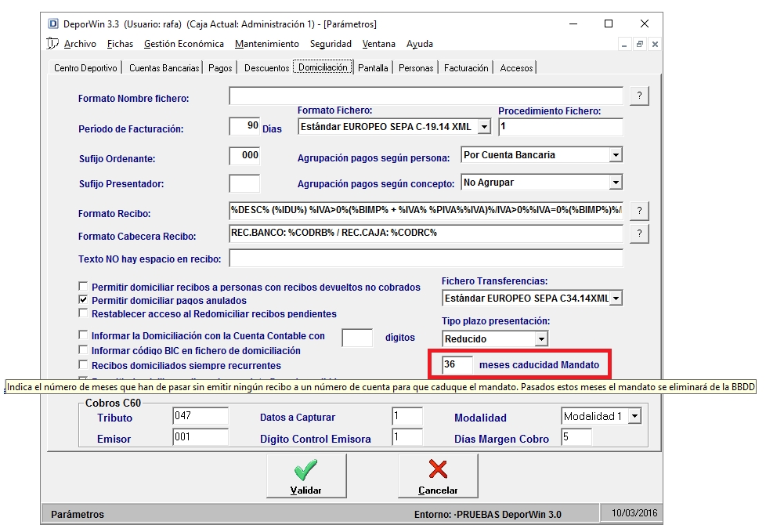Click the Procedimiento Fichero input field
The width and height of the screenshot is (766, 532).
[561, 127]
